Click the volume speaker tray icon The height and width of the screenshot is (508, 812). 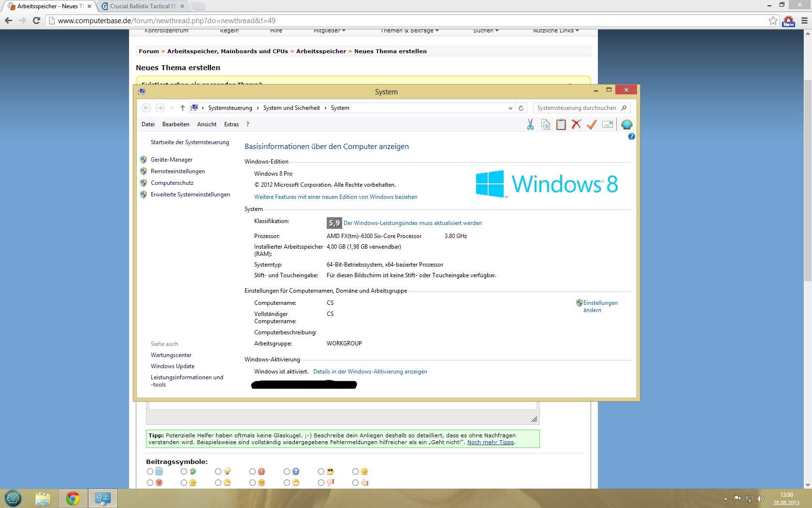[x=760, y=499]
